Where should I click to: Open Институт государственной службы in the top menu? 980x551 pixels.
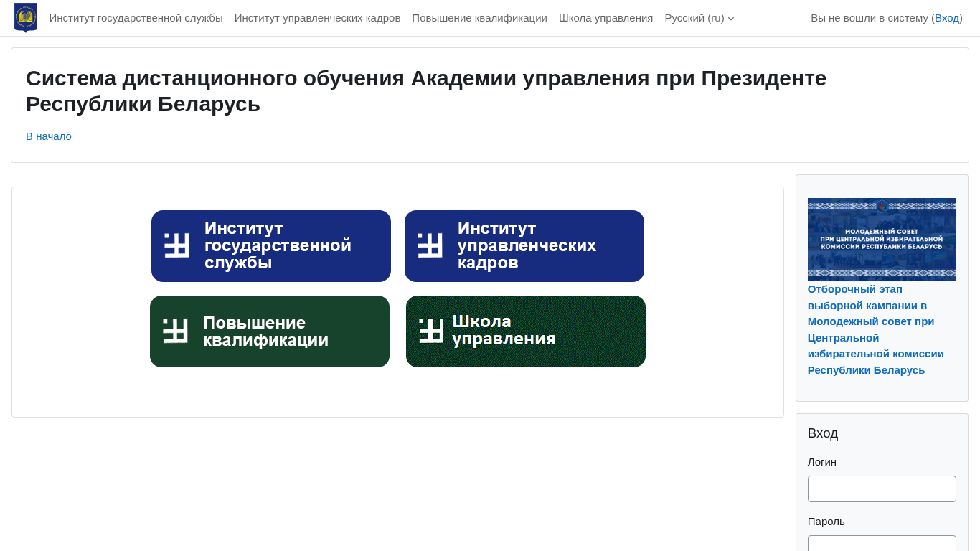pos(136,18)
